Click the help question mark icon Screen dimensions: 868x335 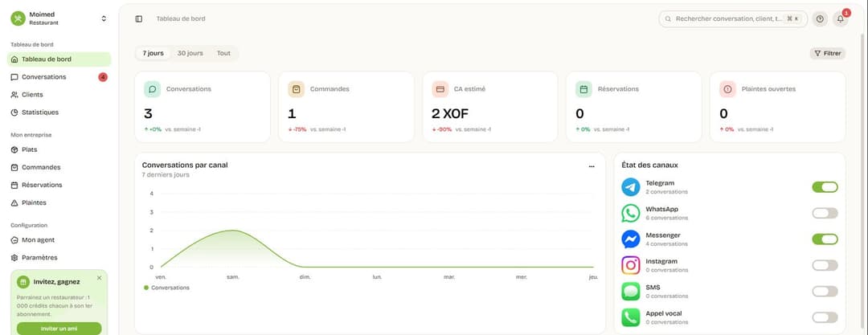tap(820, 18)
